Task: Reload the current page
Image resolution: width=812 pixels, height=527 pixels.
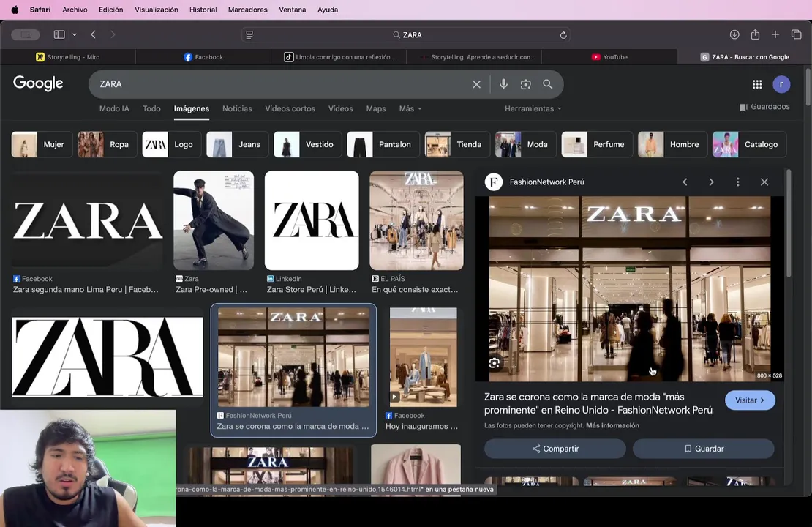Action: click(563, 34)
